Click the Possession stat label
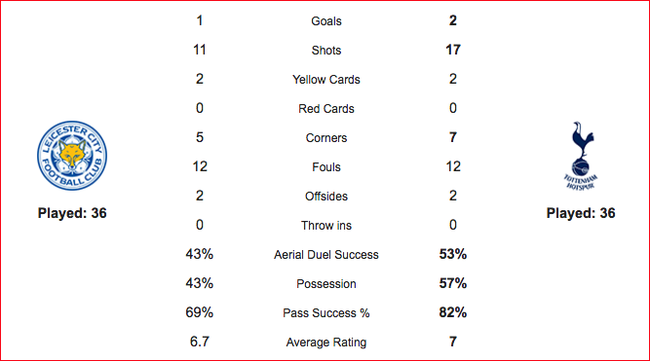 click(326, 284)
